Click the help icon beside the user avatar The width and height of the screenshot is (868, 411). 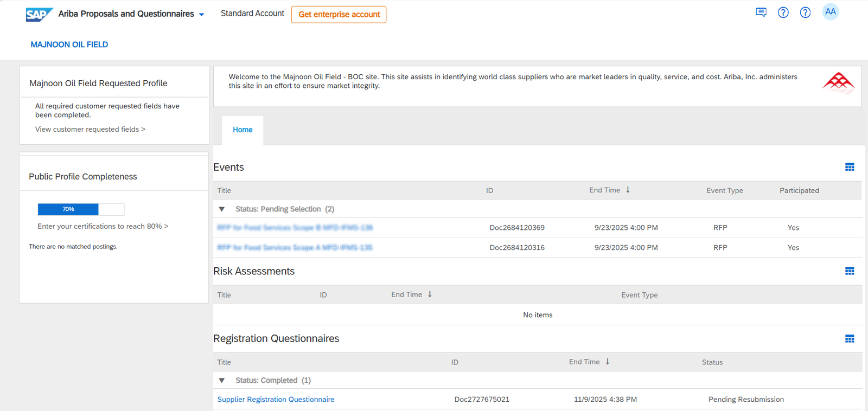point(805,12)
